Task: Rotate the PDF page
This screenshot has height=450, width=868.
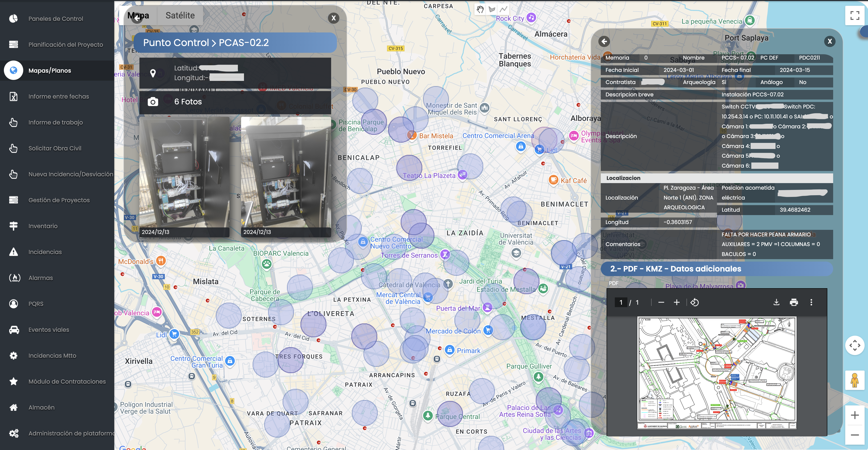Action: 694,302
